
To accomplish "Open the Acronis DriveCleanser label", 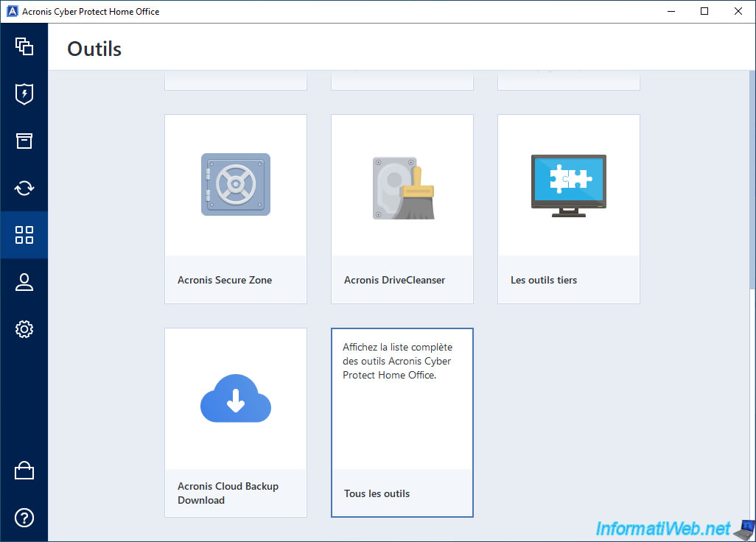I will point(394,280).
